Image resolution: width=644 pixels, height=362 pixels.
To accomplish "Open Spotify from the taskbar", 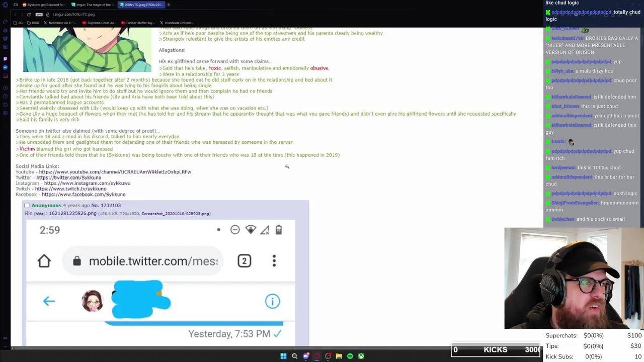I will (350, 356).
